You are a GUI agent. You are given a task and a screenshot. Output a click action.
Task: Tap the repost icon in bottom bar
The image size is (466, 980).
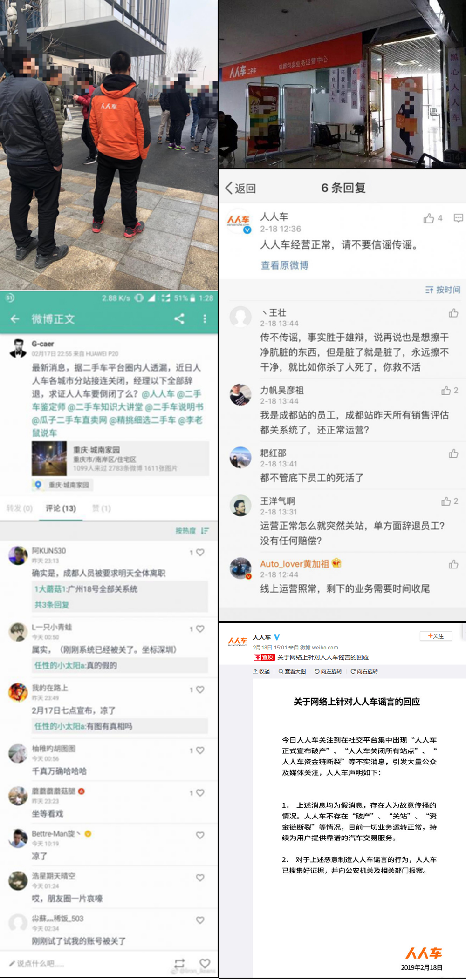pos(179,963)
